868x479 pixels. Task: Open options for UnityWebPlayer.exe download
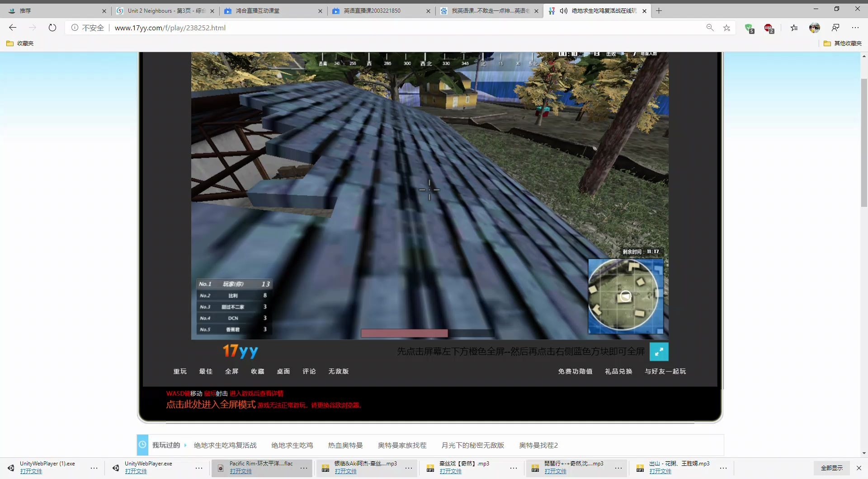click(199, 468)
